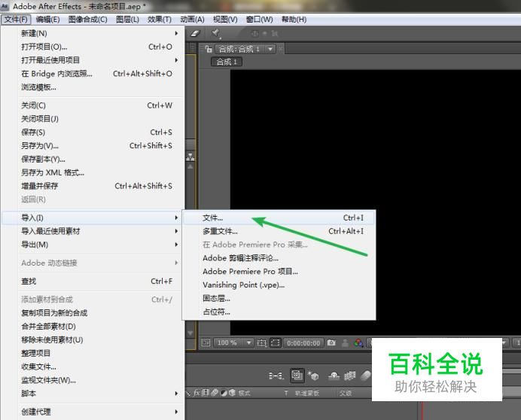Viewport: 521px width, 420px height.
Task: Open the 窗口(W) menu
Action: [260, 20]
